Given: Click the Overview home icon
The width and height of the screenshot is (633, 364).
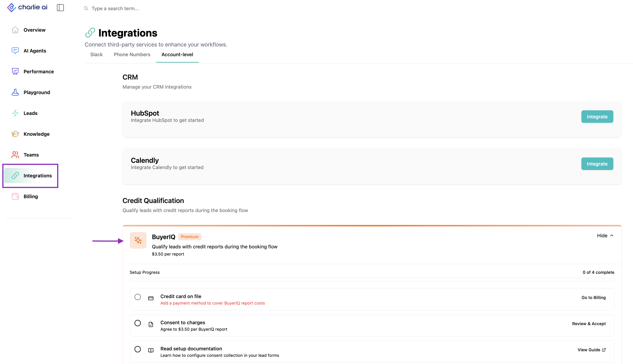Looking at the screenshot, I should [15, 30].
